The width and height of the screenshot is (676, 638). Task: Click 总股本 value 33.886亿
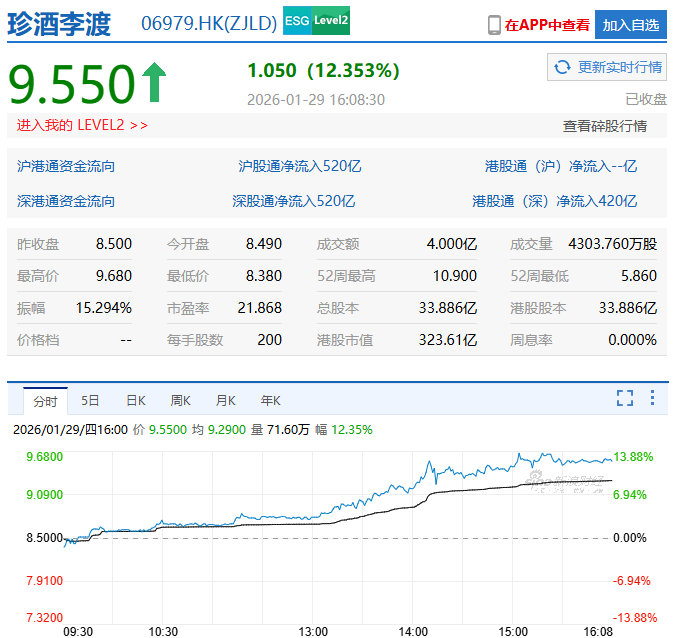pos(448,308)
